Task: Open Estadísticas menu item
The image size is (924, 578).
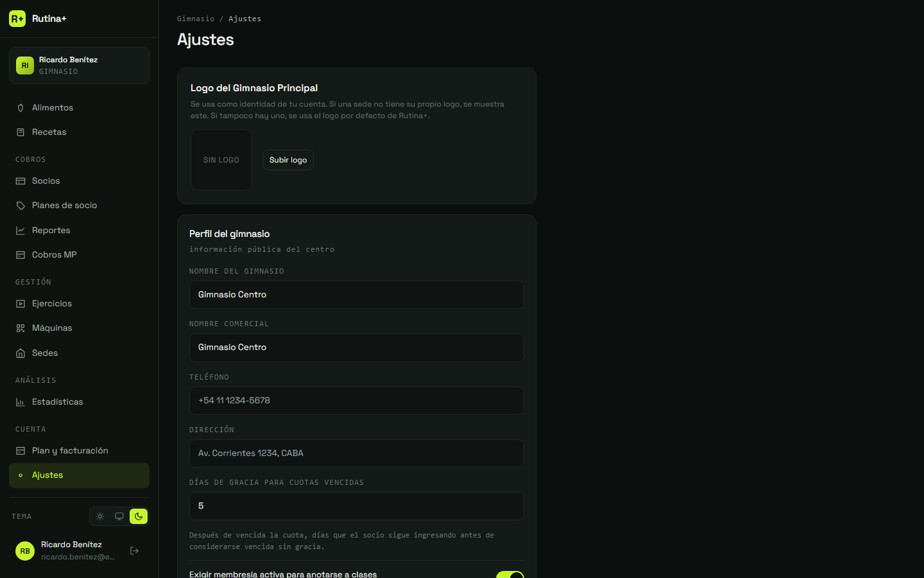Action: 79,402
